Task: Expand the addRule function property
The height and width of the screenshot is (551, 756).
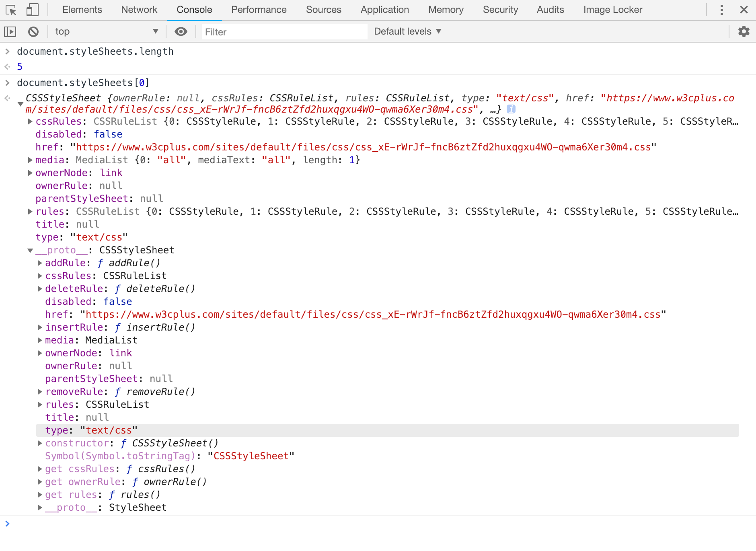Action: [x=40, y=263]
